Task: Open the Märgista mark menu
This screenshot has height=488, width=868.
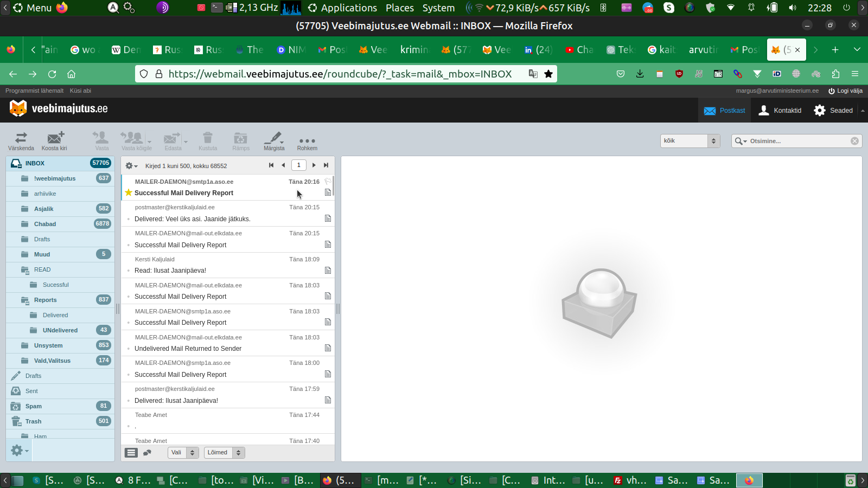Action: (274, 141)
